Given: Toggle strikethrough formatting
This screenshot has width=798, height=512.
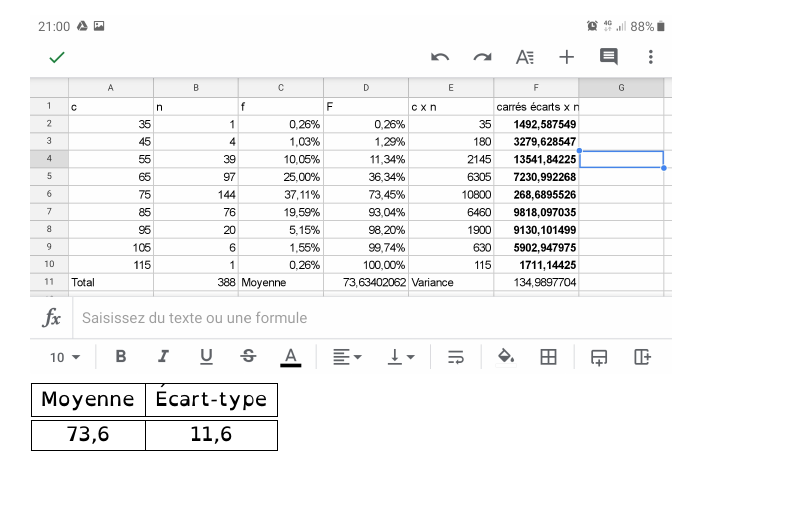Looking at the screenshot, I should click(x=248, y=357).
